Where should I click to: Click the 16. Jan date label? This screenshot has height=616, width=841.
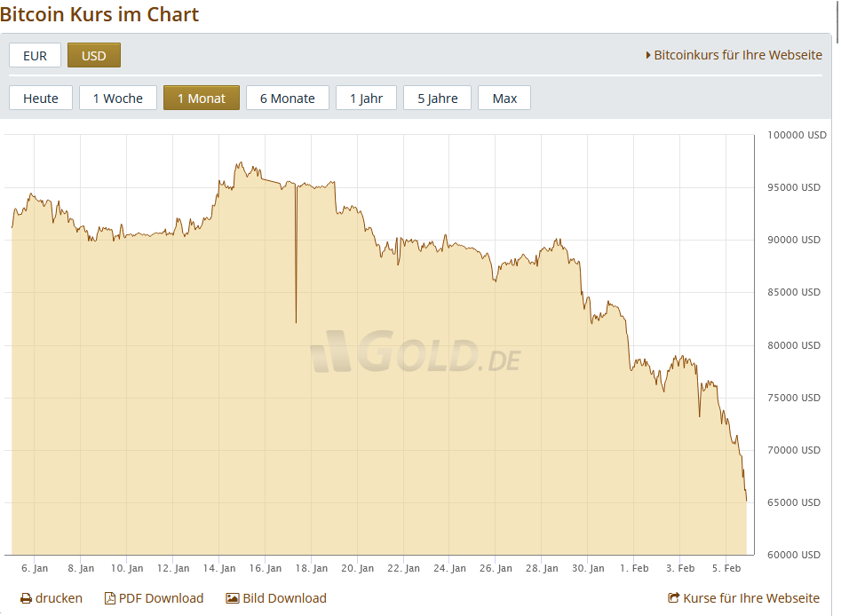pyautogui.click(x=266, y=568)
